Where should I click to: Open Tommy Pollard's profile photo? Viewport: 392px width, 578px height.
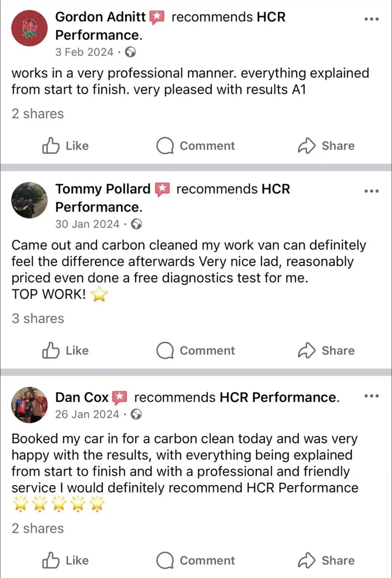(x=29, y=200)
